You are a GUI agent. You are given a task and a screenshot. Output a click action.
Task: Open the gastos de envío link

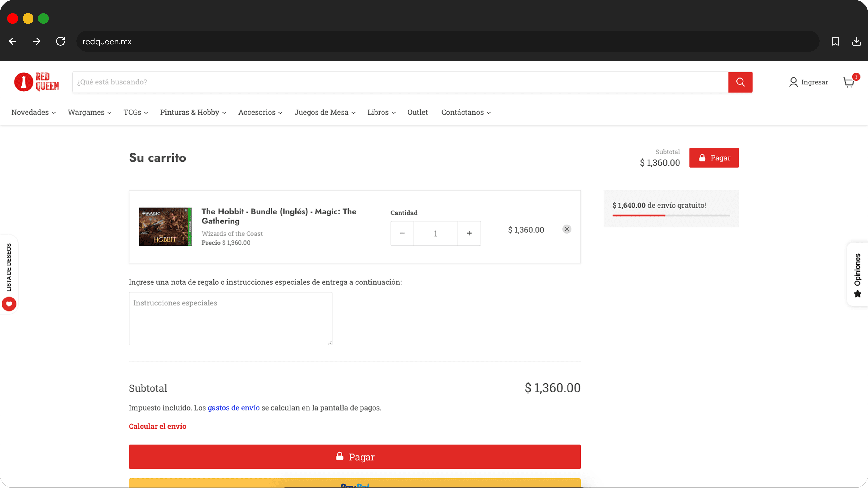pyautogui.click(x=234, y=408)
